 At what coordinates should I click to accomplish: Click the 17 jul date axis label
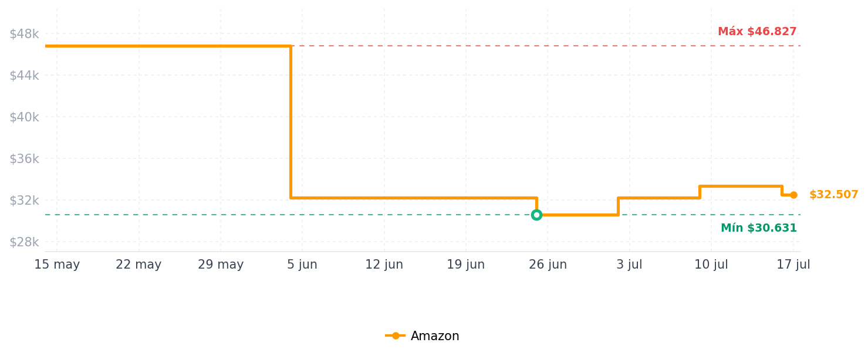click(793, 265)
